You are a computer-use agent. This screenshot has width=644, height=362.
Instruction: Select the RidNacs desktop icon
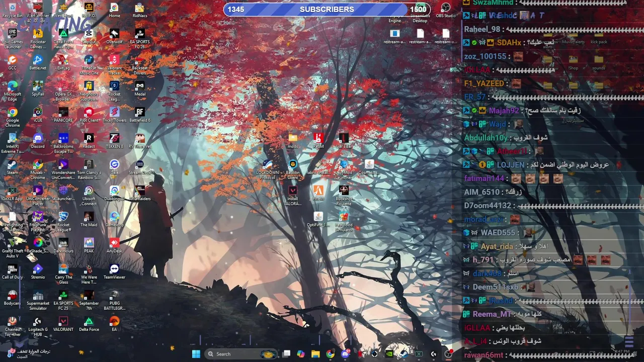140,11
